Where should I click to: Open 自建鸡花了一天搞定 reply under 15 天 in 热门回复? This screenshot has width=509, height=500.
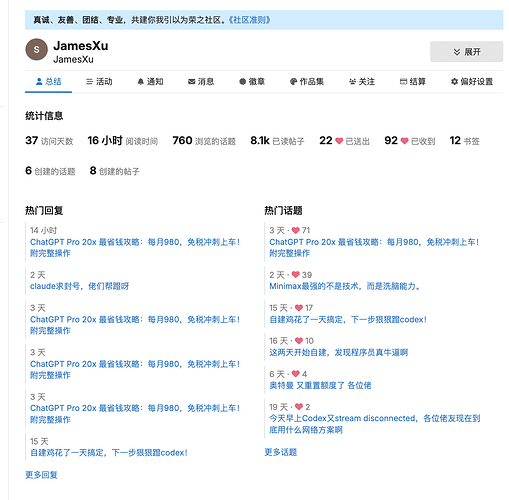tap(109, 453)
